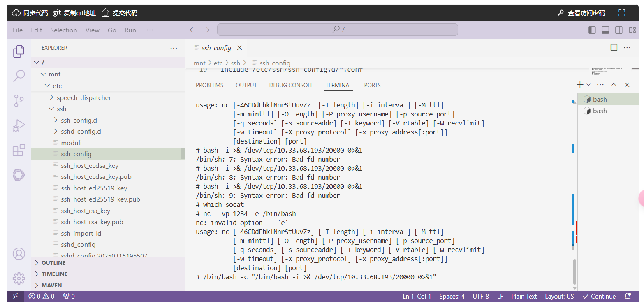Close the terminal panel
The width and height of the screenshot is (644, 306).
coord(627,85)
